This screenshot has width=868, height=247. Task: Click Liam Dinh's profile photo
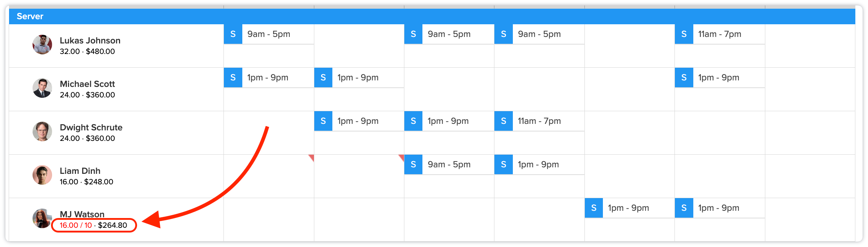(42, 175)
